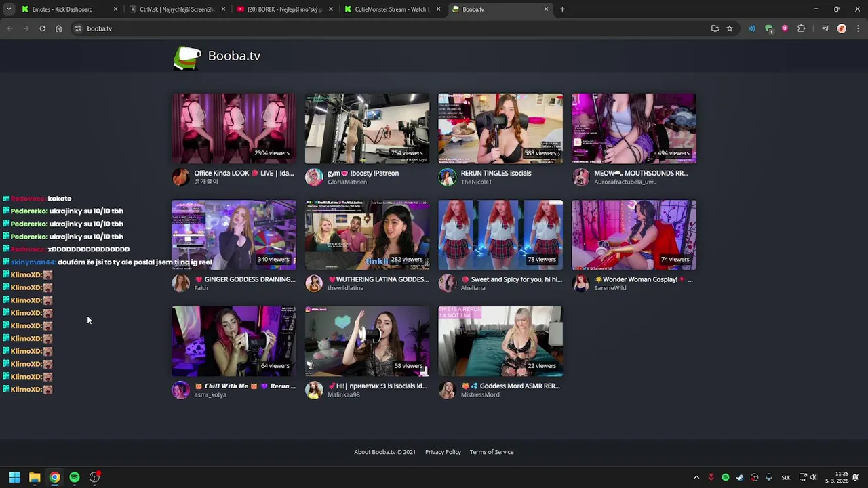
Task: Click the Booba.tv header title
Action: (x=234, y=56)
